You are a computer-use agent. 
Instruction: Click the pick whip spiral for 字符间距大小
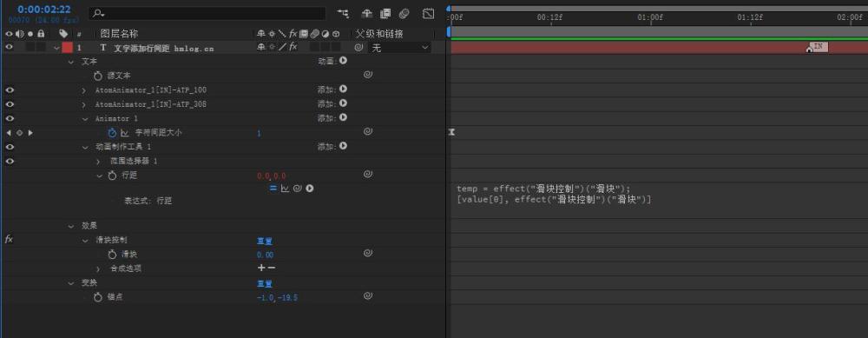(x=367, y=131)
